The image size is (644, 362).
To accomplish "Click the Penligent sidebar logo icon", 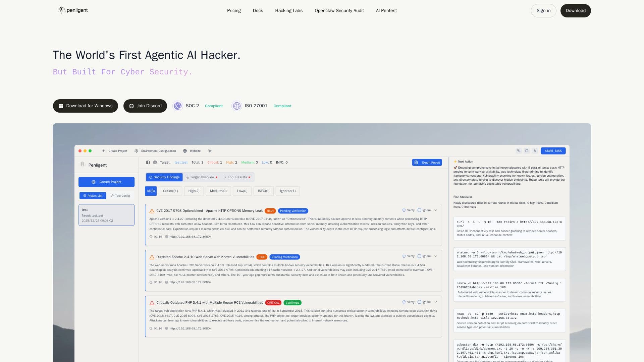I will [83, 164].
